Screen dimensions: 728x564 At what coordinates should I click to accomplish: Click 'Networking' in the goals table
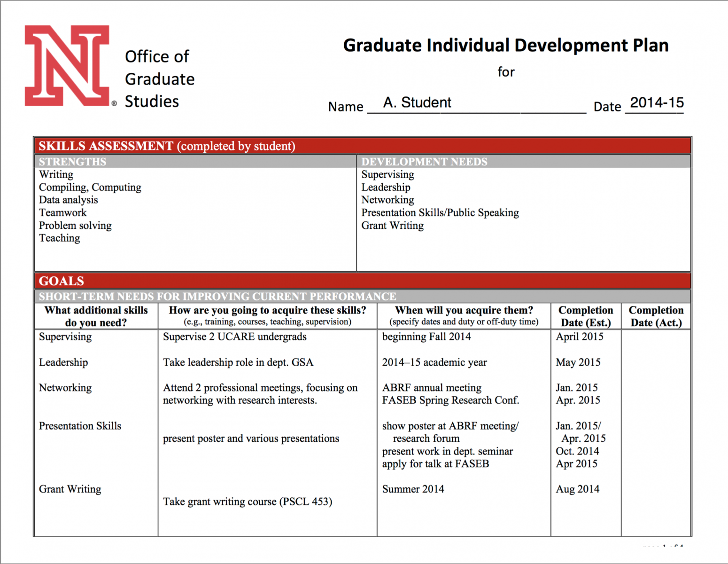(x=65, y=388)
